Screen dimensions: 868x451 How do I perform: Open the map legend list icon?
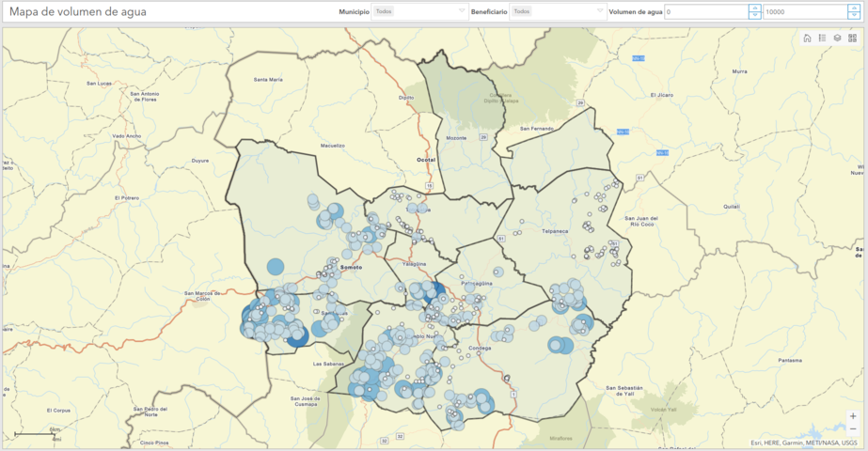pyautogui.click(x=822, y=39)
